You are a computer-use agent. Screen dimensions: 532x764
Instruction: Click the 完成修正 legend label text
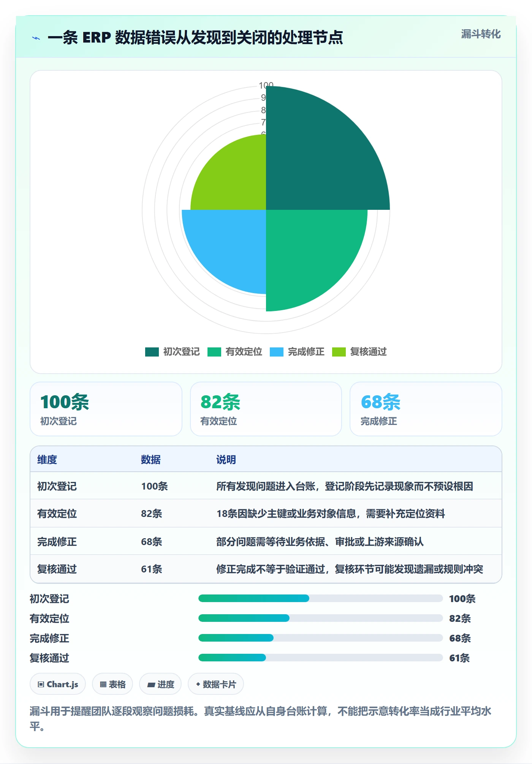[306, 352]
